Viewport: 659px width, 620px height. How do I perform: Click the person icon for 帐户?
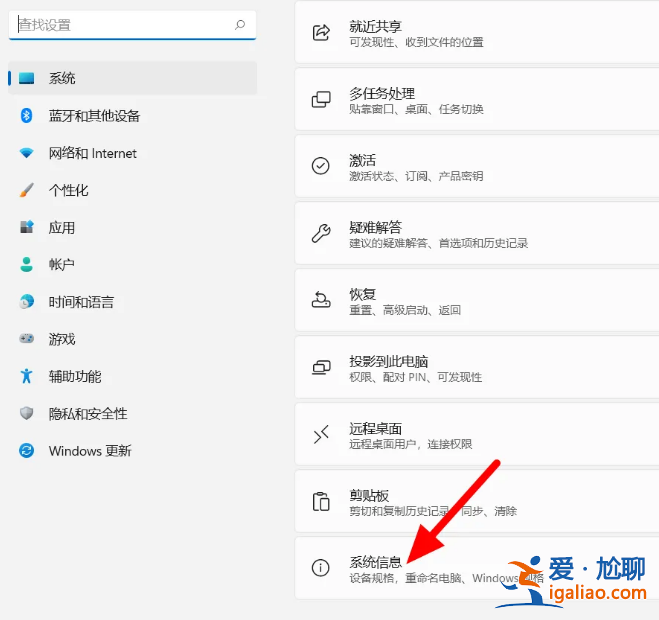coord(26,264)
